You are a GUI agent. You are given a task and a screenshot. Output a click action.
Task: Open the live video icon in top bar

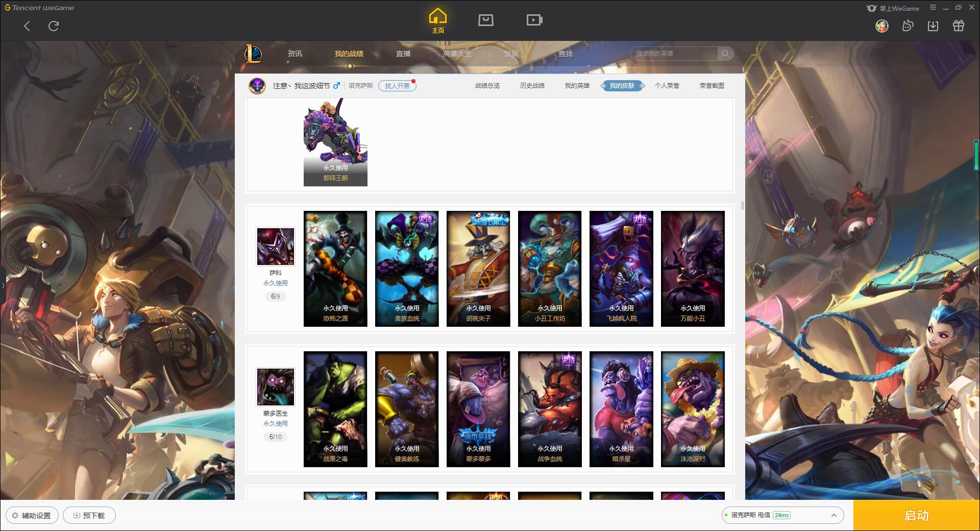pyautogui.click(x=534, y=20)
